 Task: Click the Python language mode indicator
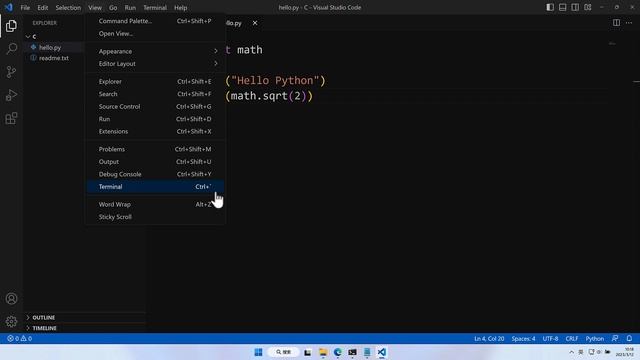click(x=595, y=338)
